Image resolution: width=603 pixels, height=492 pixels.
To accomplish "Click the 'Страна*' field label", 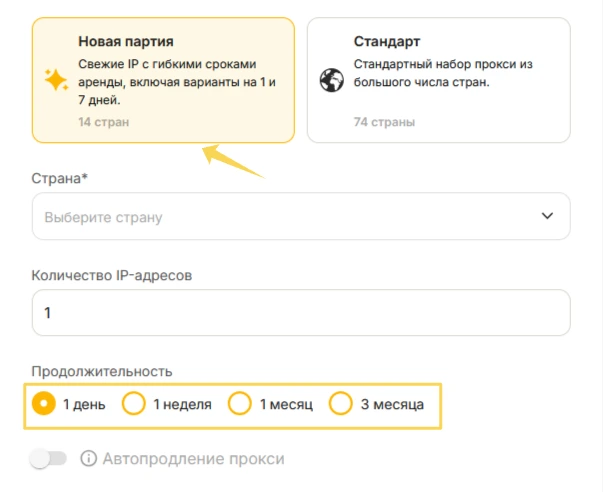I will click(60, 178).
